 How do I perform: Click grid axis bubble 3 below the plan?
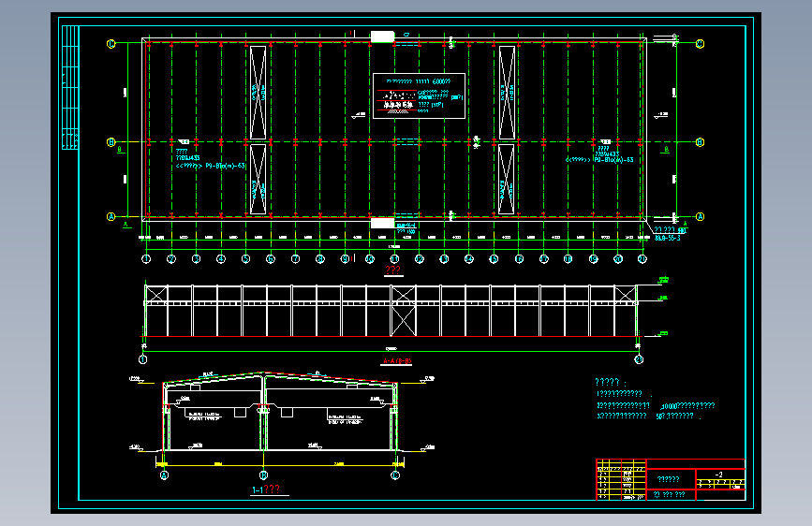(x=197, y=259)
